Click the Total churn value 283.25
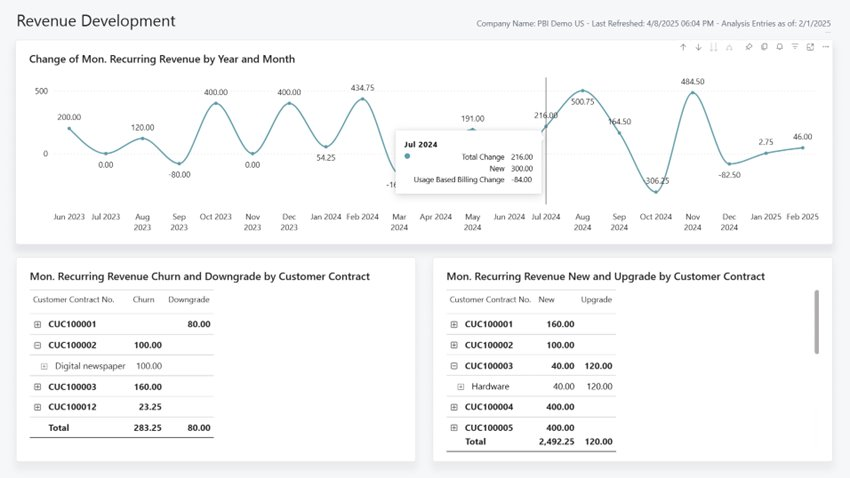 [147, 428]
